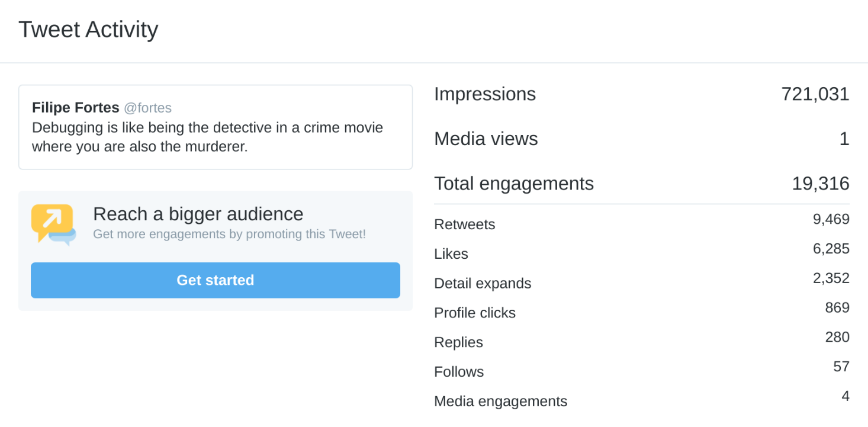The image size is (868, 427).
Task: Select the Retweets metric label
Action: pos(464,224)
